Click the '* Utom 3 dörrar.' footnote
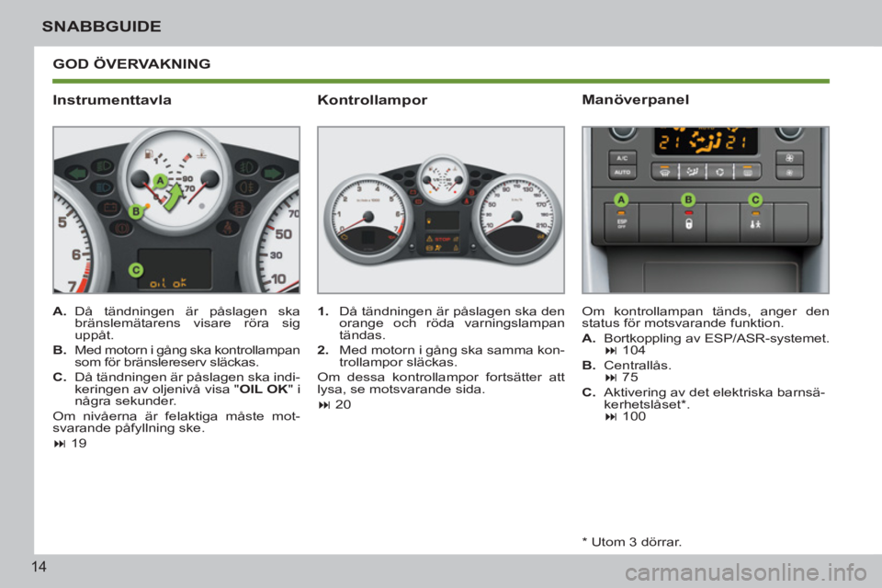882x588 pixels. click(x=632, y=542)
